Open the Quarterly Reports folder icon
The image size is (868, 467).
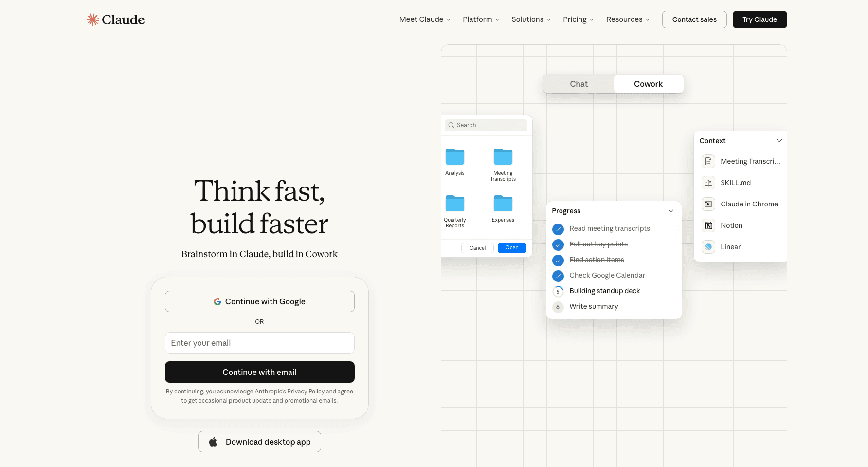[x=455, y=204]
